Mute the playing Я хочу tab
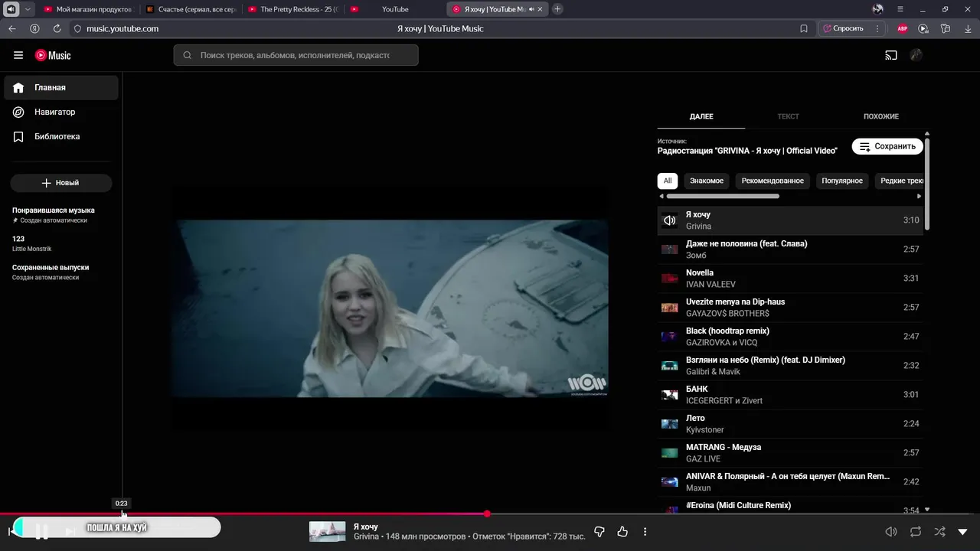The width and height of the screenshot is (980, 551). click(x=531, y=9)
